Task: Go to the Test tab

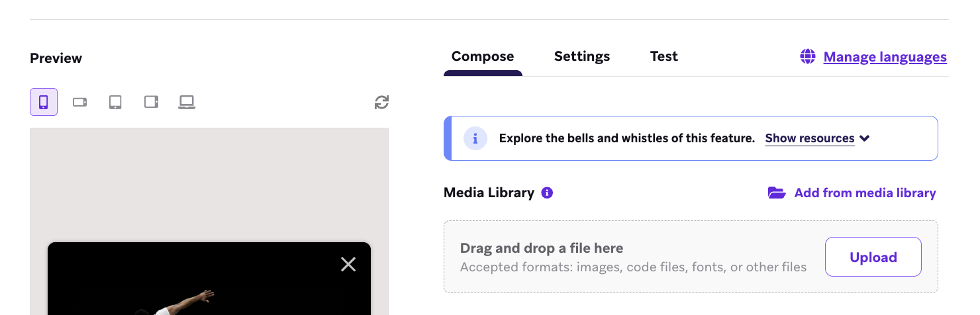Action: pyautogui.click(x=663, y=57)
